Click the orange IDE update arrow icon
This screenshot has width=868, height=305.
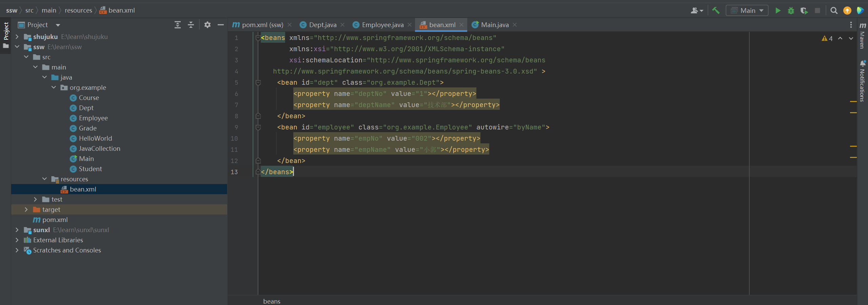tap(847, 11)
